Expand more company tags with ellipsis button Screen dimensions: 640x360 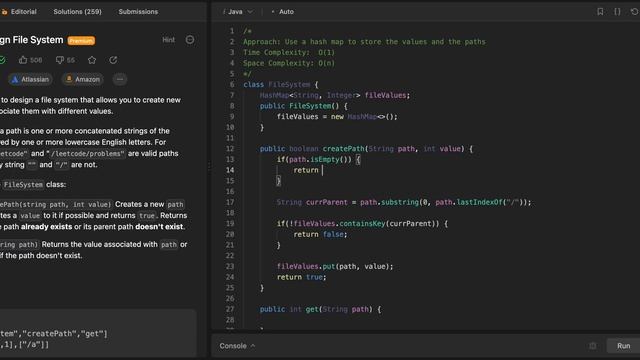[120, 79]
